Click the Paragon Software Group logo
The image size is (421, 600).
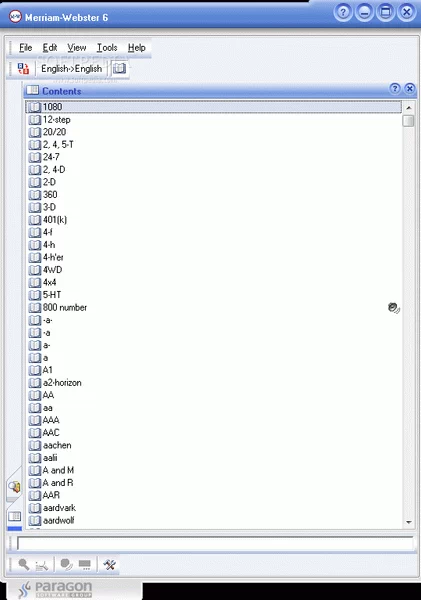coord(55,589)
